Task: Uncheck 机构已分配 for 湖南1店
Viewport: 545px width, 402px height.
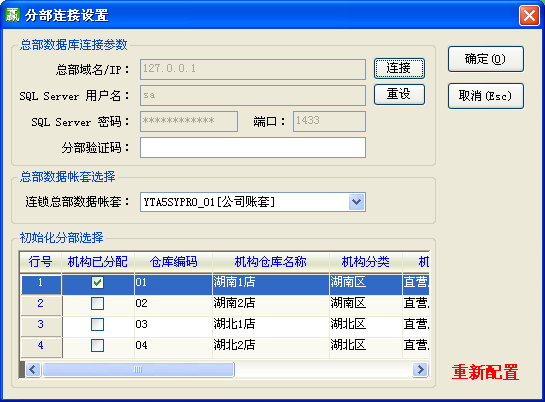Action: coord(97,282)
